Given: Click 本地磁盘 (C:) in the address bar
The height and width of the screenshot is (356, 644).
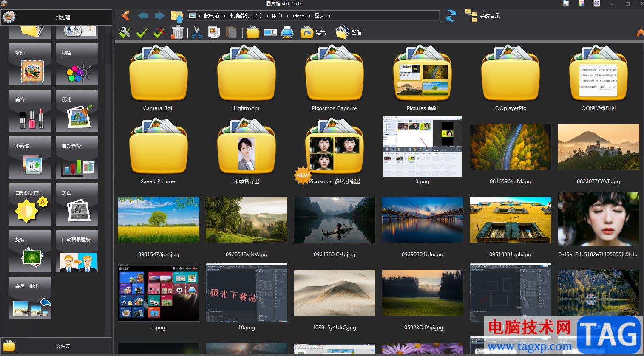Looking at the screenshot, I should [245, 16].
